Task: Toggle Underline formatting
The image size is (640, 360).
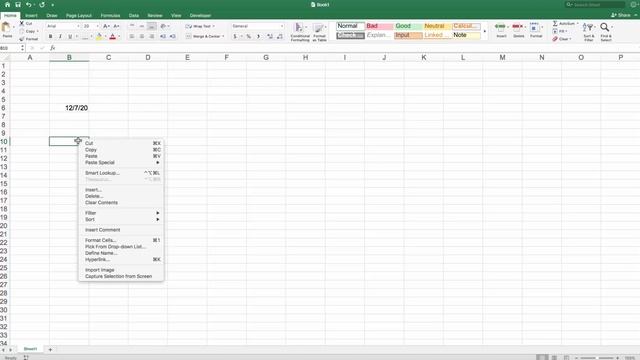Action: pyautogui.click(x=70, y=37)
